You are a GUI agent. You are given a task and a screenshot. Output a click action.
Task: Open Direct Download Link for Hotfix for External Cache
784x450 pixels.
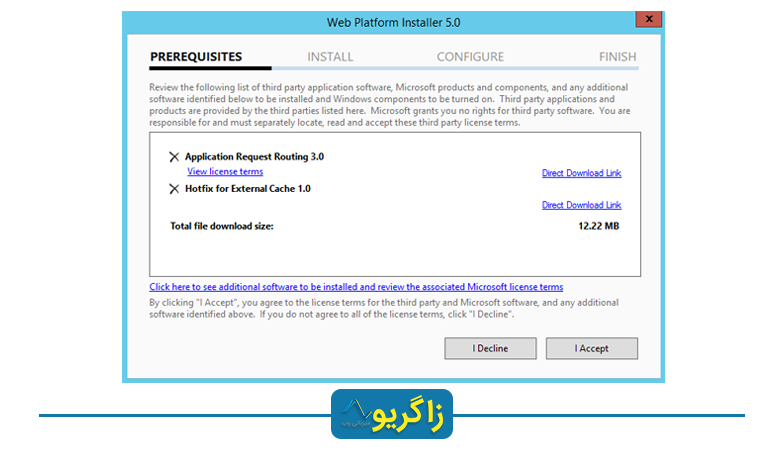click(582, 205)
